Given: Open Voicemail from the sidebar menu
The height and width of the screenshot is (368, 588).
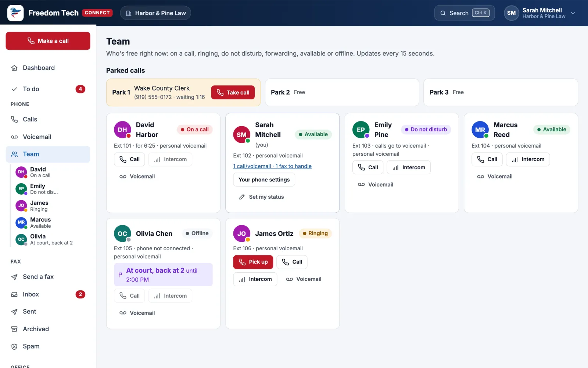Looking at the screenshot, I should (x=48, y=137).
